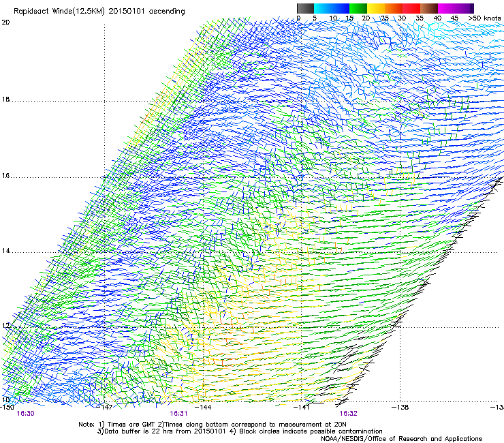
Task: Click the purple time stamp '16:30'
Action: [x=25, y=414]
